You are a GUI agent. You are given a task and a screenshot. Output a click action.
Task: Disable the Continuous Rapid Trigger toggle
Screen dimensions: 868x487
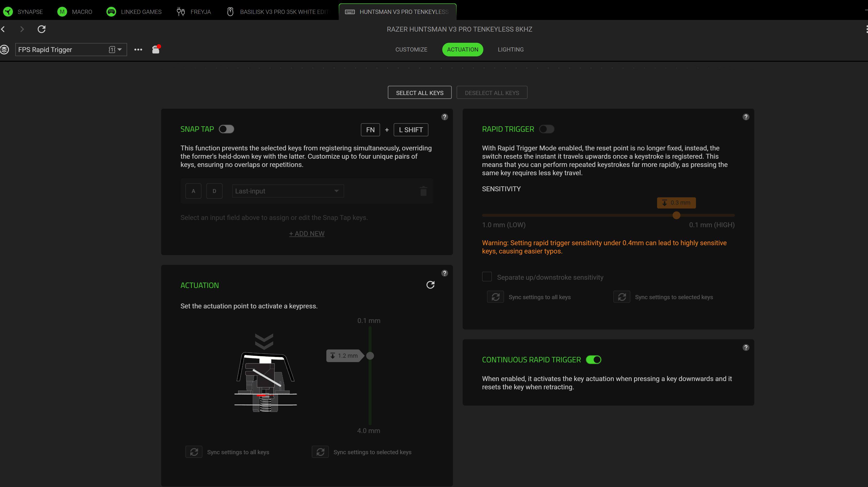pyautogui.click(x=593, y=360)
